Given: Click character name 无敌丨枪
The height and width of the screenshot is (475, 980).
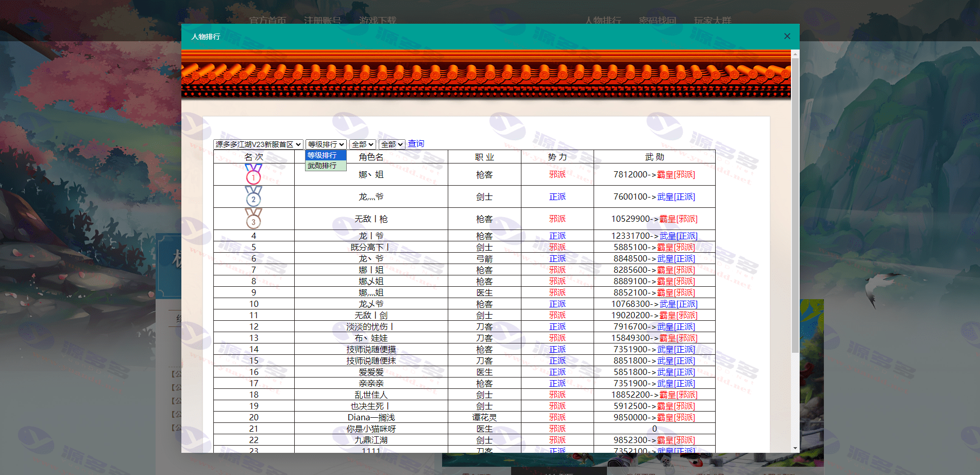Looking at the screenshot, I should (x=371, y=219).
